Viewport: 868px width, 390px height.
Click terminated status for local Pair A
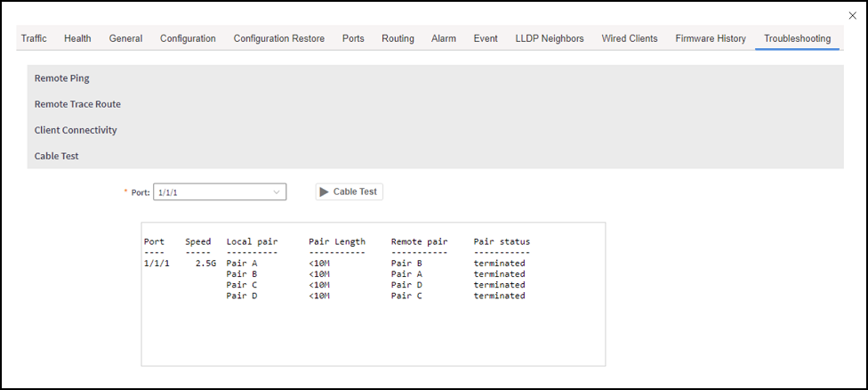tap(499, 264)
